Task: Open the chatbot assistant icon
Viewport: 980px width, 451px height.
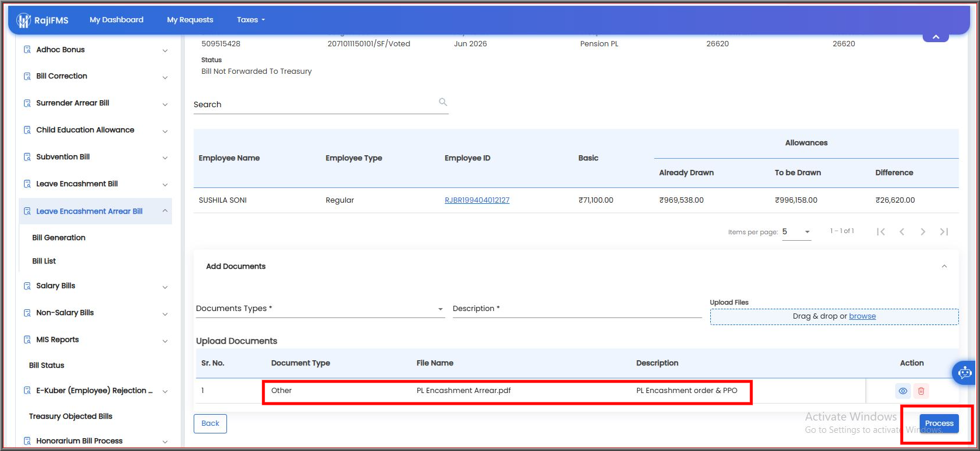Action: point(965,372)
